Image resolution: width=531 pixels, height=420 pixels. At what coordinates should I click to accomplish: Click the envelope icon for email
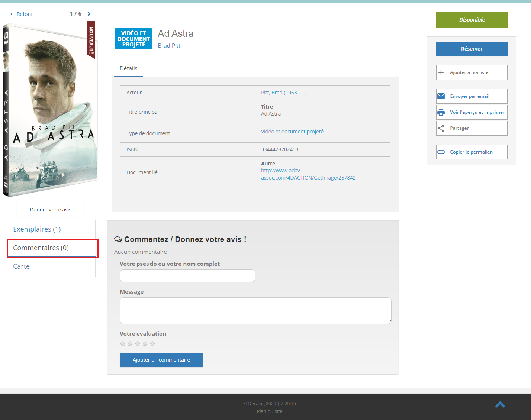tap(441, 96)
